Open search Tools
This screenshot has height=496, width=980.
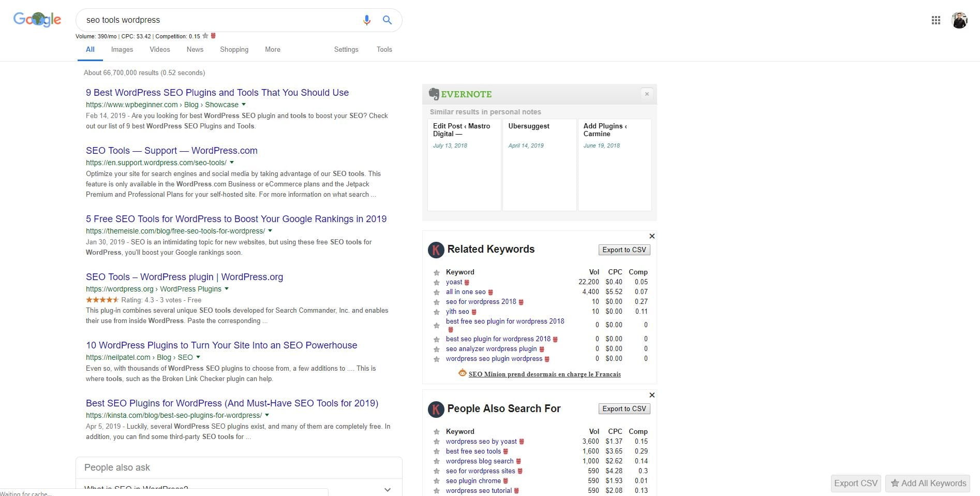point(384,50)
